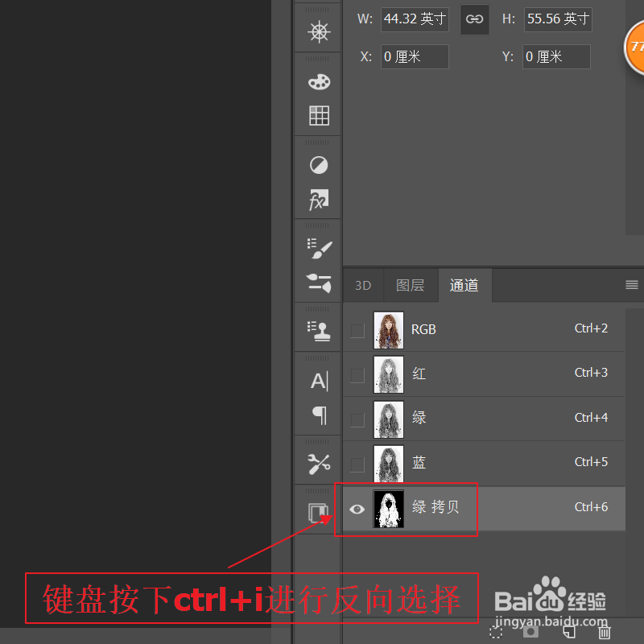
Task: Open the Layer Comps panel icon
Action: click(x=319, y=513)
